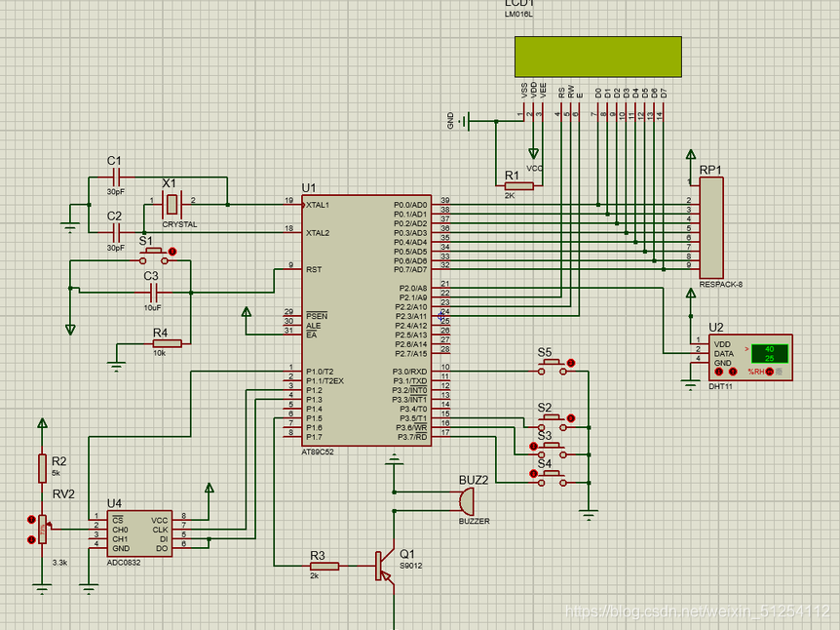The height and width of the screenshot is (630, 840).
Task: Toggle the red latch dot on S5
Action: pos(570,363)
